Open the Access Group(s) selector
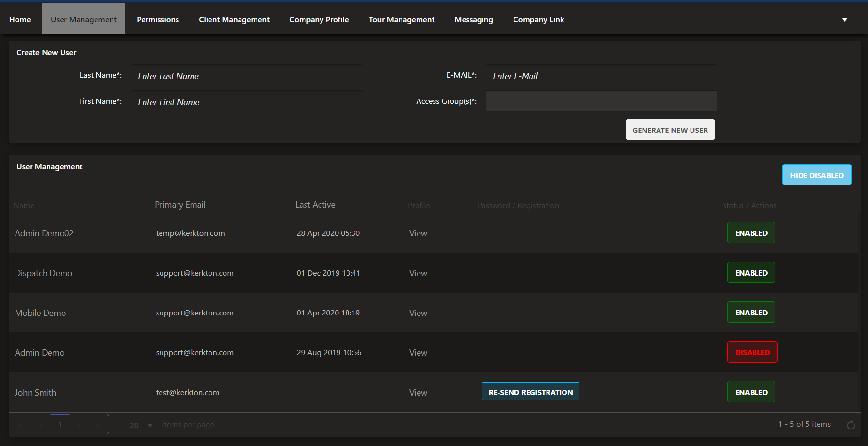The image size is (868, 446). click(601, 101)
